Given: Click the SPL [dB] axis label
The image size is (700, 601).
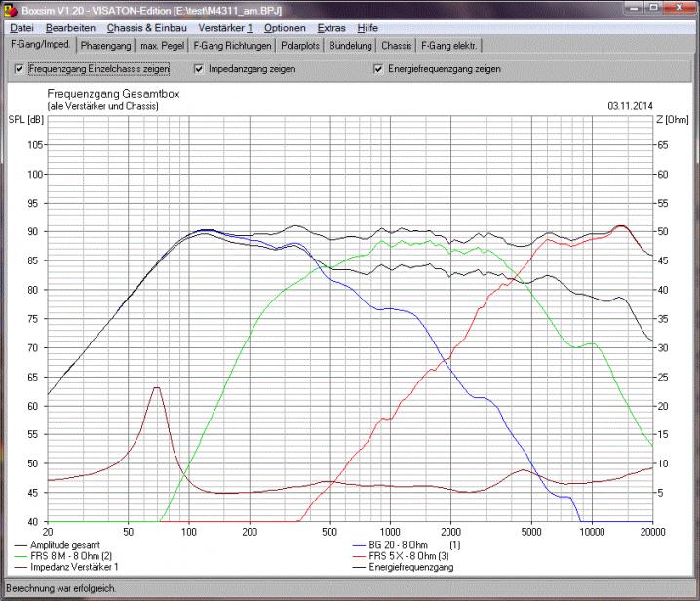Looking at the screenshot, I should click(x=26, y=120).
